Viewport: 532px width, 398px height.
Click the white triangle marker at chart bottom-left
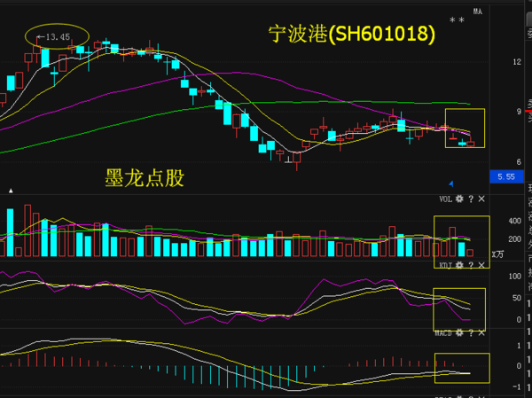click(x=11, y=191)
